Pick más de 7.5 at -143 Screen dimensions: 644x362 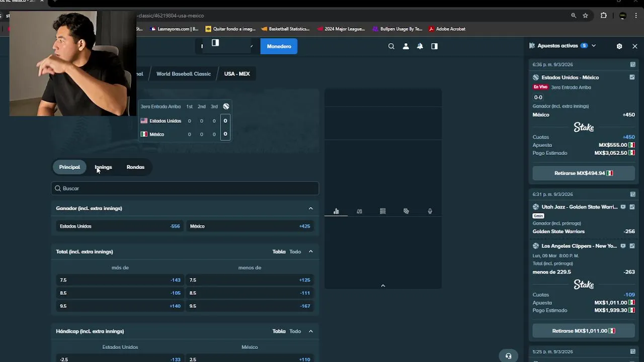pos(120,280)
